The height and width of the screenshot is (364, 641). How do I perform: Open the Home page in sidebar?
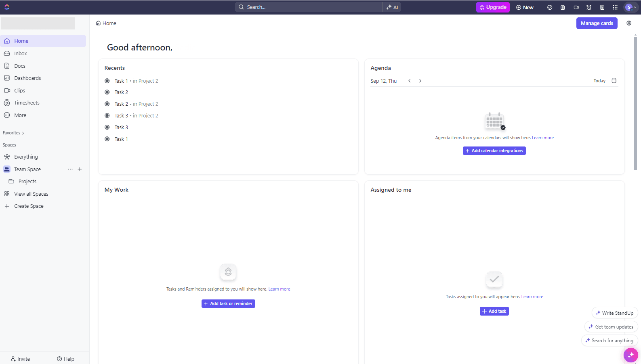(43, 41)
